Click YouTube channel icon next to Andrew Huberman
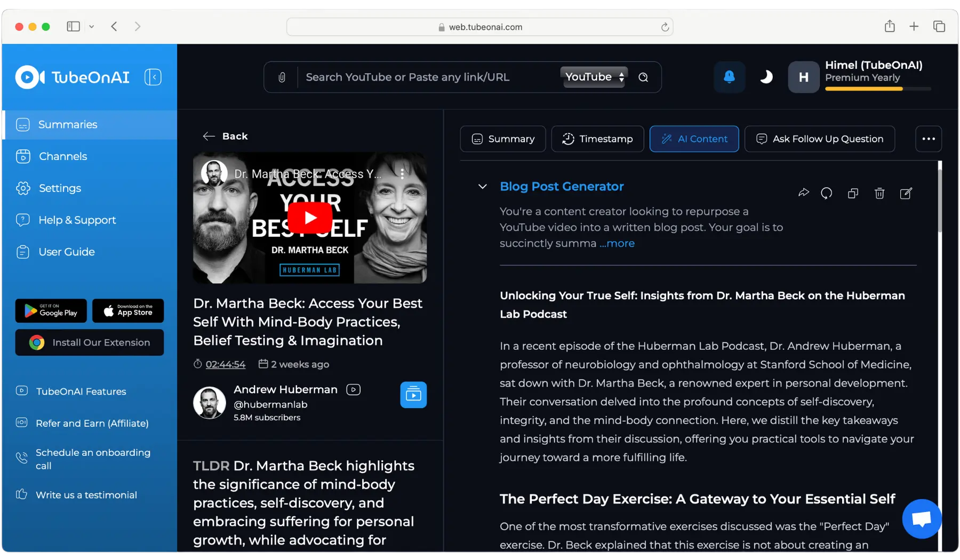Viewport: 960px width, 560px height. 354,390
